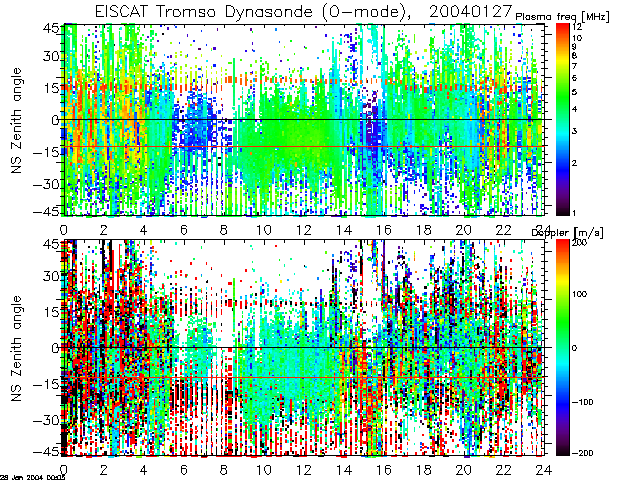Click the '-15' y-axis tick of bottom panel
Viewport: 640px width, 480px height.
47,384
